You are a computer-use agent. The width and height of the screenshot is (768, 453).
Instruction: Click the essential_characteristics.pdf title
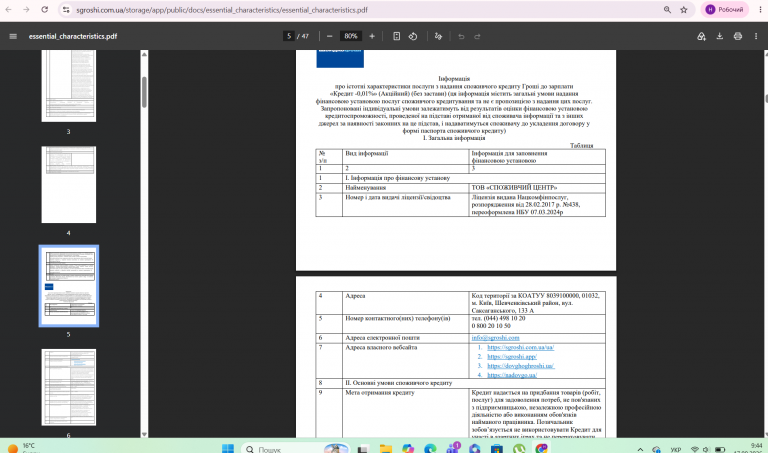(x=73, y=36)
